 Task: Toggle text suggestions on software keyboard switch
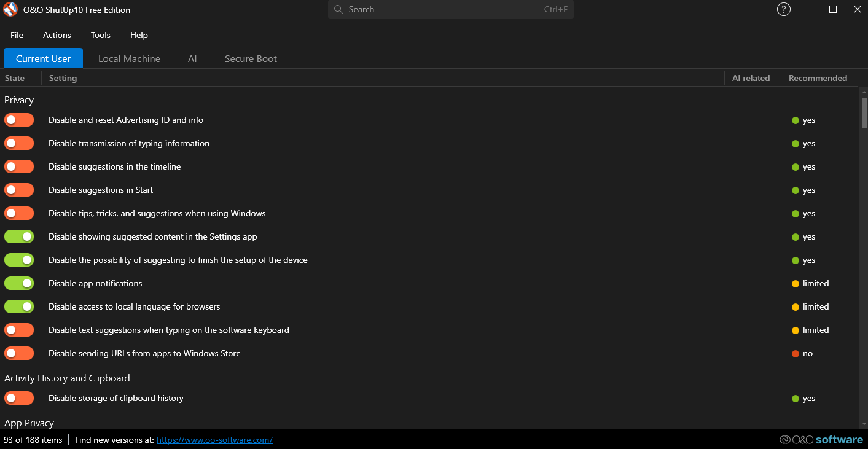tap(19, 330)
